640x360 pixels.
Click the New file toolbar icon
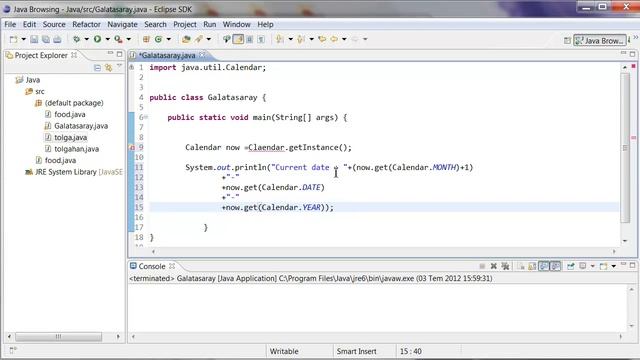[13, 39]
